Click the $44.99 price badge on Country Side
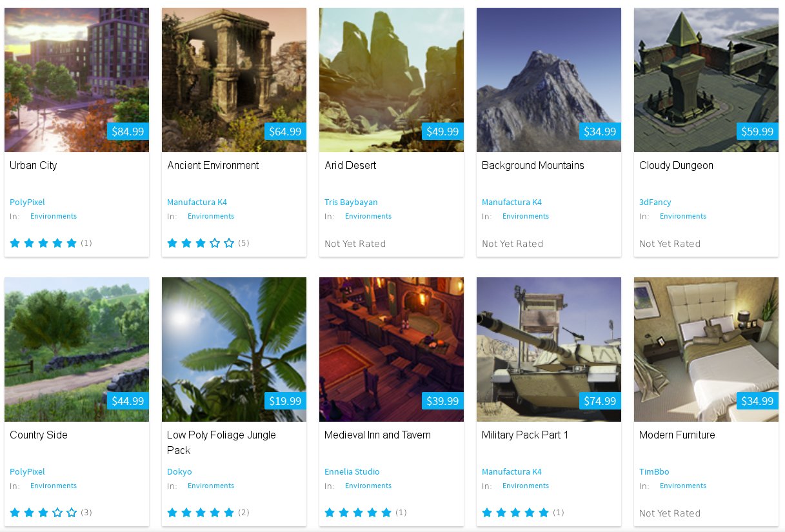This screenshot has height=532, width=785. click(x=128, y=401)
